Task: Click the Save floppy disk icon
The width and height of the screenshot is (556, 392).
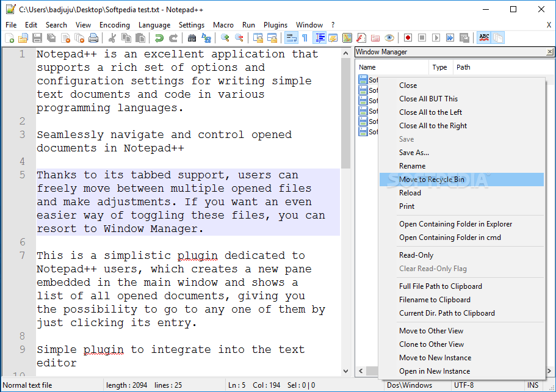Action: tap(37, 38)
